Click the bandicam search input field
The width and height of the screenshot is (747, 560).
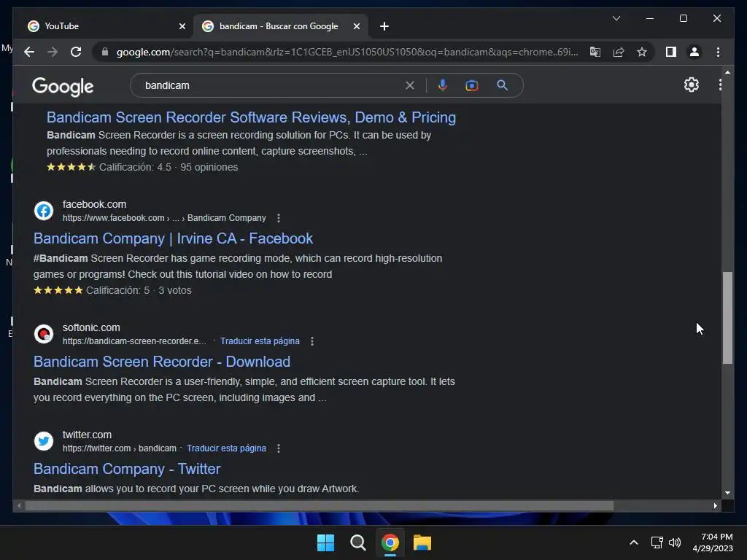tap(271, 85)
